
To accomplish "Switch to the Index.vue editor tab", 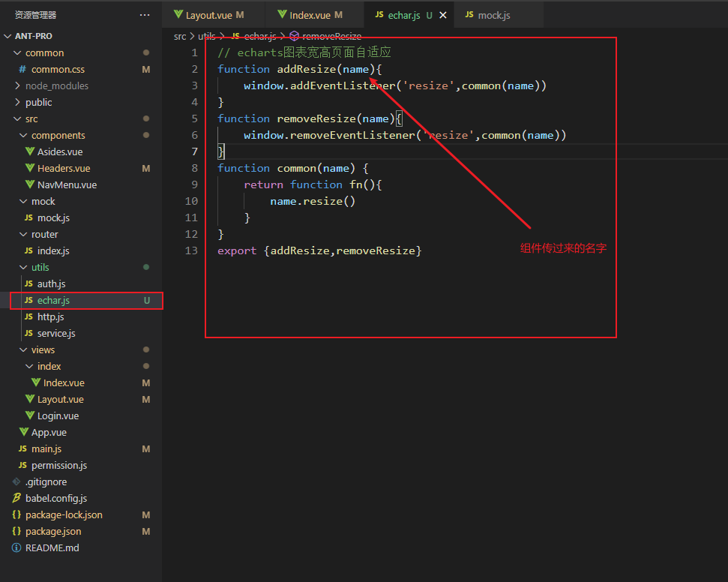I will [314, 15].
